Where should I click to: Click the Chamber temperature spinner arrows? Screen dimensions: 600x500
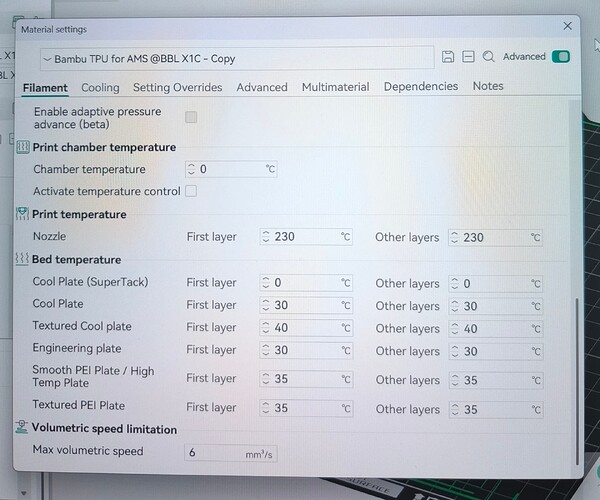click(191, 169)
